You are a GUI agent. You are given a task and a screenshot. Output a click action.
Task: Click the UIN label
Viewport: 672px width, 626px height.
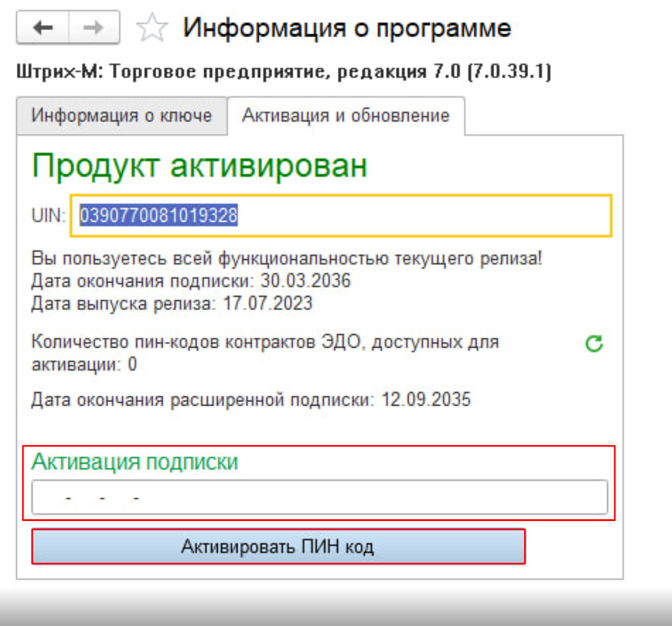point(48,215)
